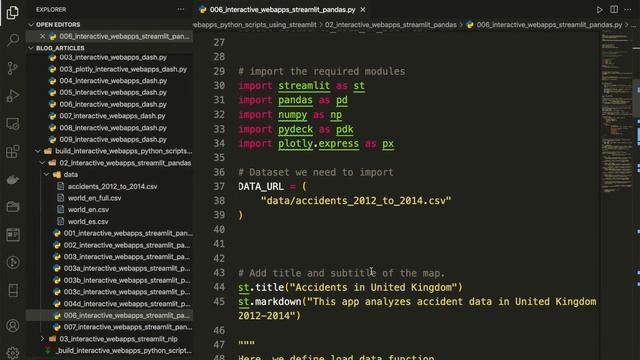Switch to the 006_interactive_webapps_streamlit_pandas.py editor tab
This screenshot has height=360, width=640.
coord(282,9)
